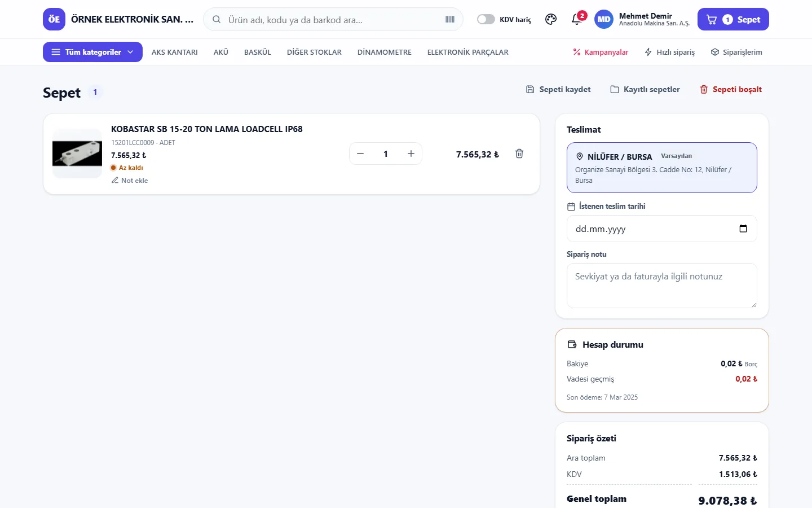Screen dimensions: 812x508
Task: Open the BASKÜL category
Action: (x=258, y=52)
